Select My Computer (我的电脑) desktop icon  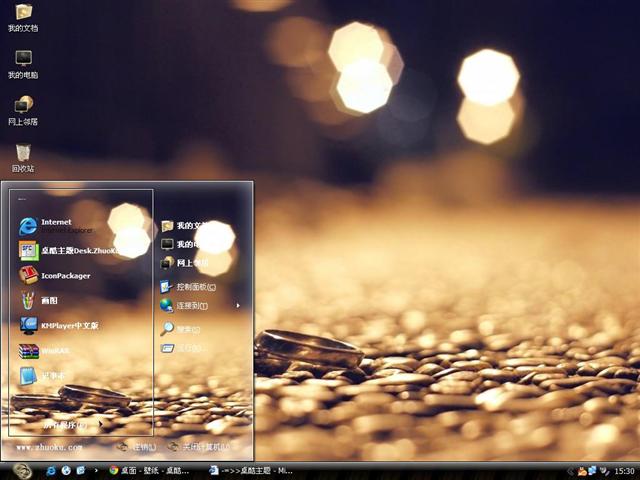pos(22,64)
